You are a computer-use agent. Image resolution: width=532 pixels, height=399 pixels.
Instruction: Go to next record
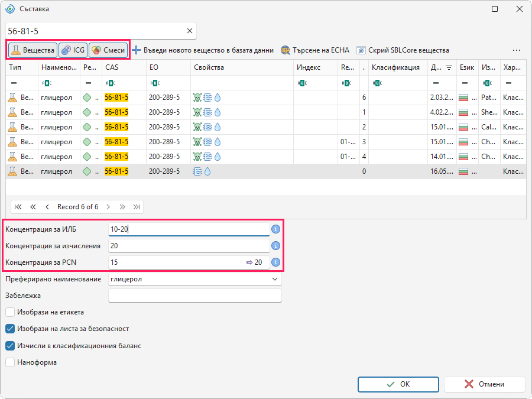(x=108, y=207)
